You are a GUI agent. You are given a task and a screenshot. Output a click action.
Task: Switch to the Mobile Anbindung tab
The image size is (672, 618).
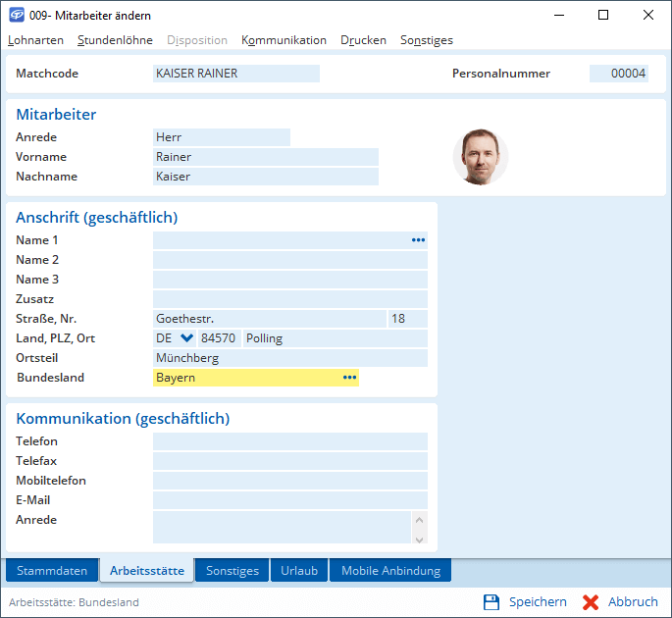(390, 571)
